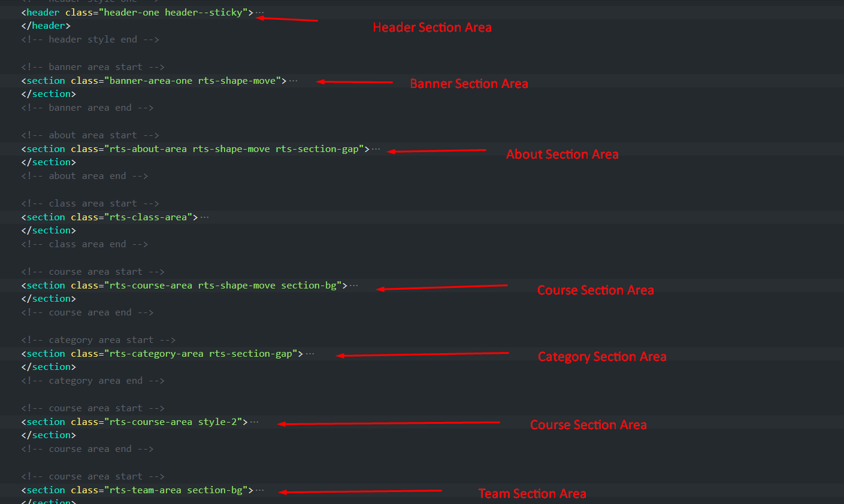This screenshot has width=844, height=504.
Task: Select the 'Category Section Area' annotation text
Action: [x=602, y=357]
